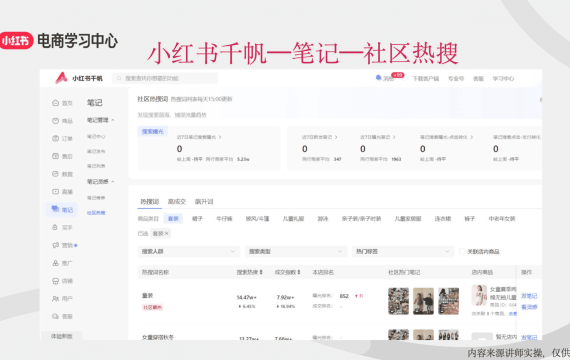Expand 近7日新发笔记 metric arrow
Viewport: 570px width, 360px height.
point(336,137)
